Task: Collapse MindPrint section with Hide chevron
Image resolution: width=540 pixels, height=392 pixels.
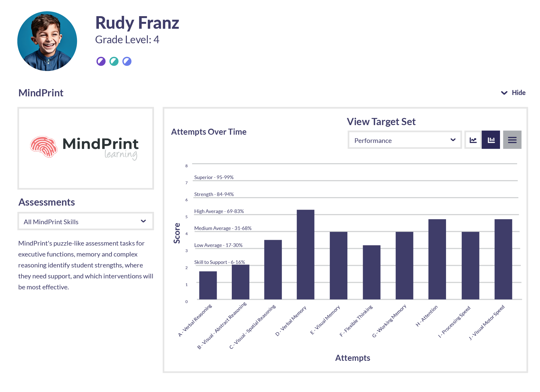Action: point(504,93)
